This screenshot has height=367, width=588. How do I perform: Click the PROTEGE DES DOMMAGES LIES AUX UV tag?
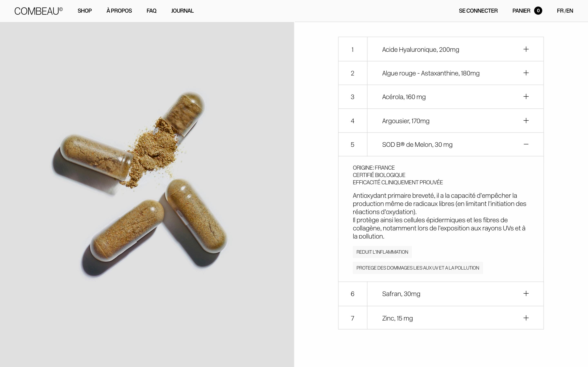click(418, 268)
